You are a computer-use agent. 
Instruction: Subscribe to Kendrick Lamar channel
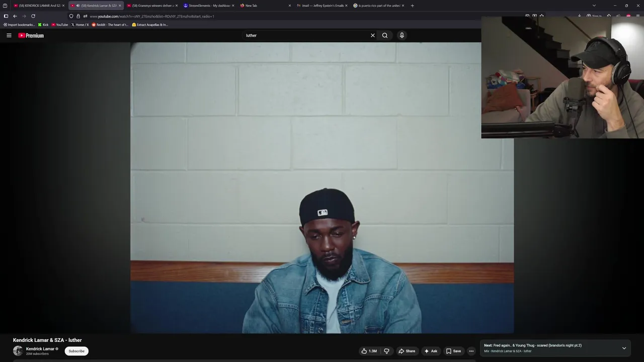(76, 351)
